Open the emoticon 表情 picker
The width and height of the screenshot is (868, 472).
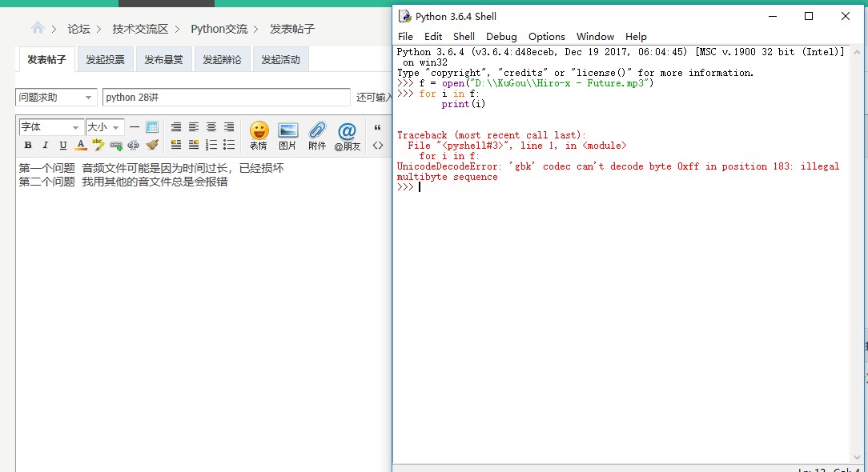258,135
